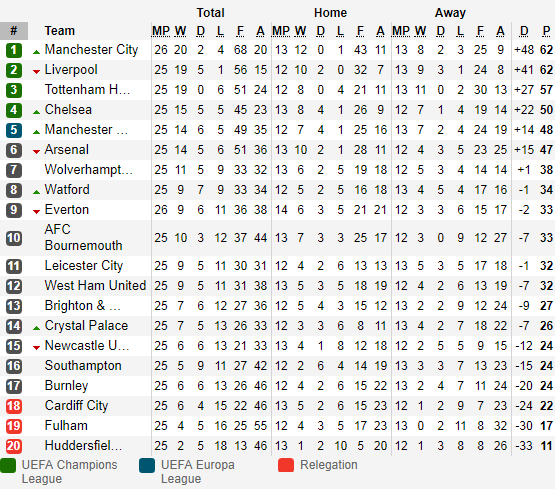Click Everton's red down arrow indicator
The height and width of the screenshot is (489, 555).
[36, 212]
